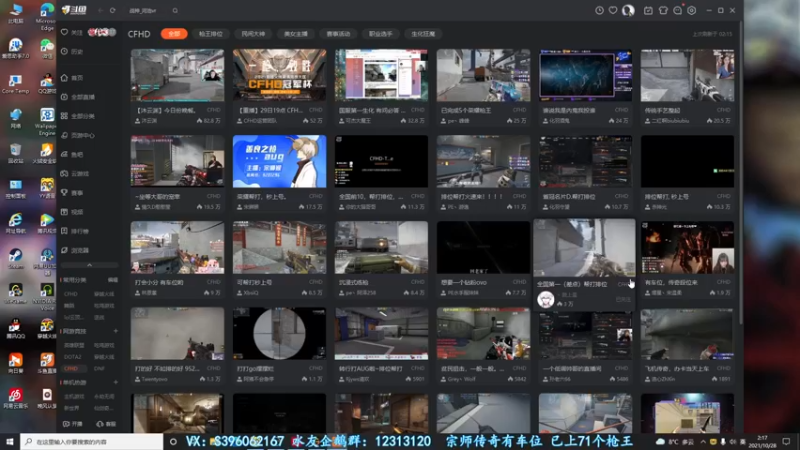Click the refresh icon in title bar

[112, 10]
